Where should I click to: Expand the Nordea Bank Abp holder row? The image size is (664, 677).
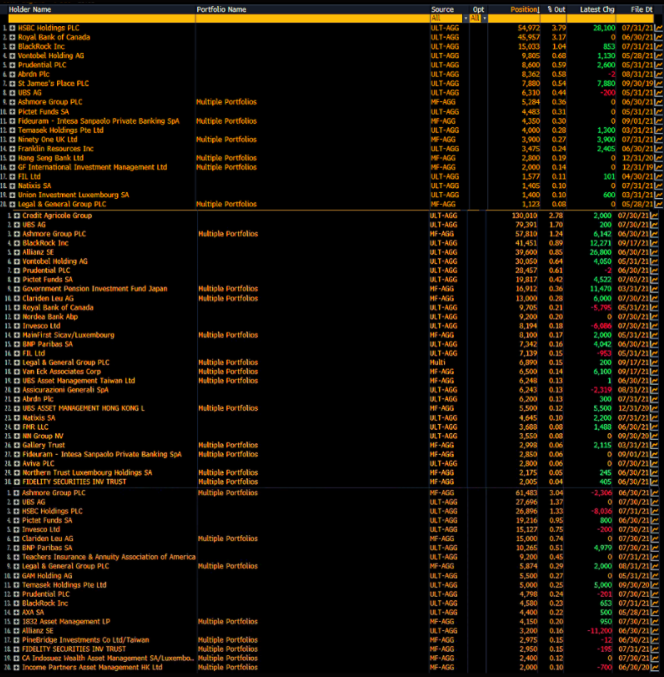pos(16,316)
